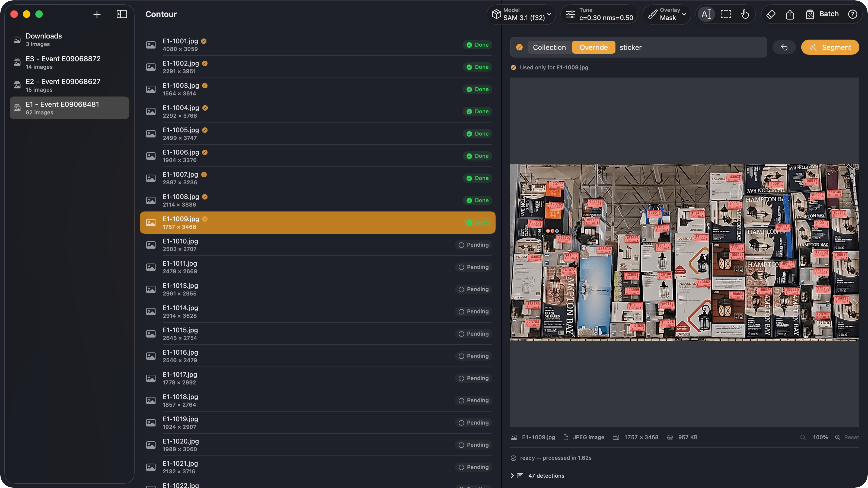
Task: Select E1-1016.jpg in the list
Action: pos(317,356)
